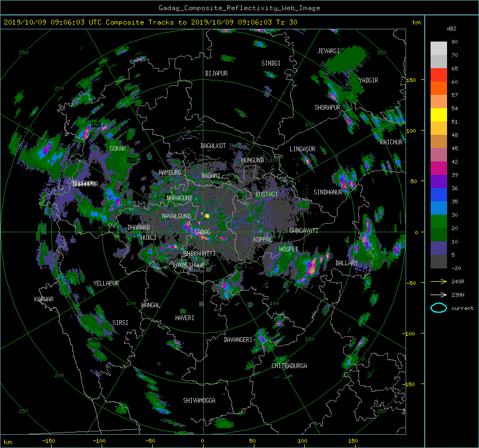The width and height of the screenshot is (479, 448).
Task: Select the SHIRAHATTI label
Action: 200,254
